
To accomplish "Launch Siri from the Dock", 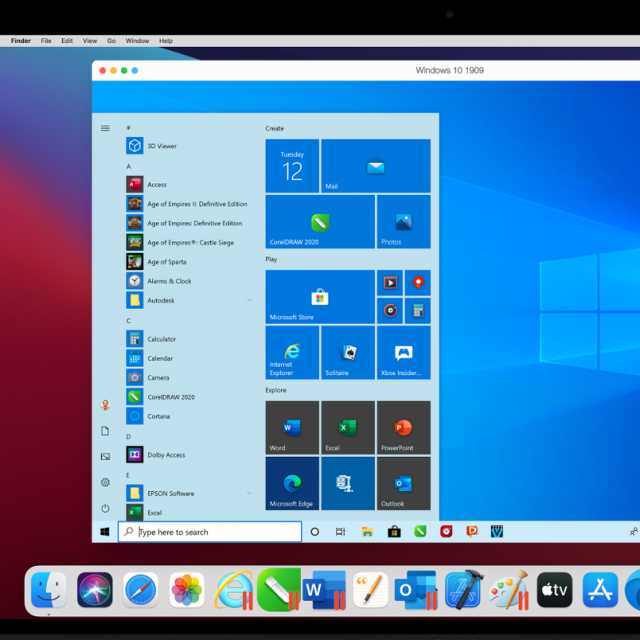I will tap(95, 590).
